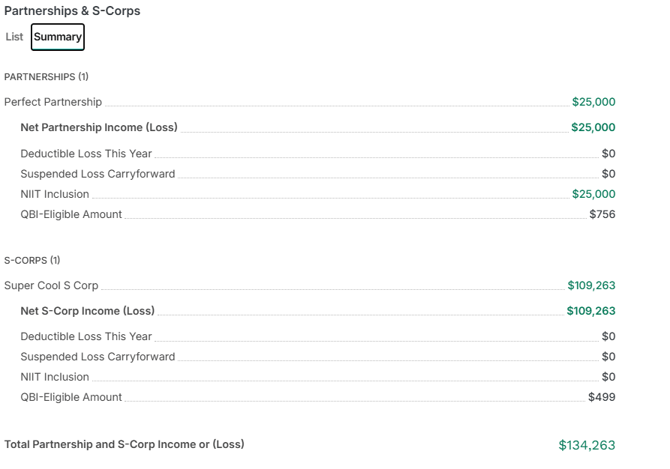670x469 pixels.
Task: Click the Net Partnership Income $25,000 value
Action: tap(593, 127)
